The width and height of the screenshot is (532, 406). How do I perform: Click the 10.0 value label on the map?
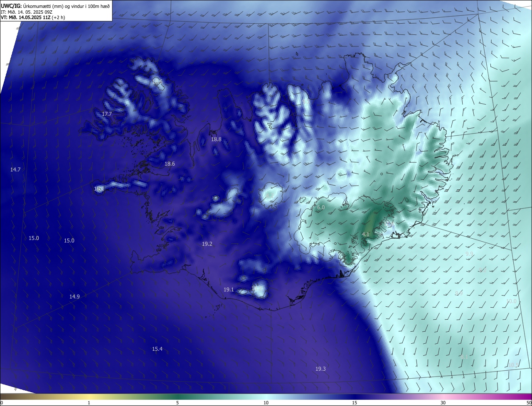tap(511, 301)
